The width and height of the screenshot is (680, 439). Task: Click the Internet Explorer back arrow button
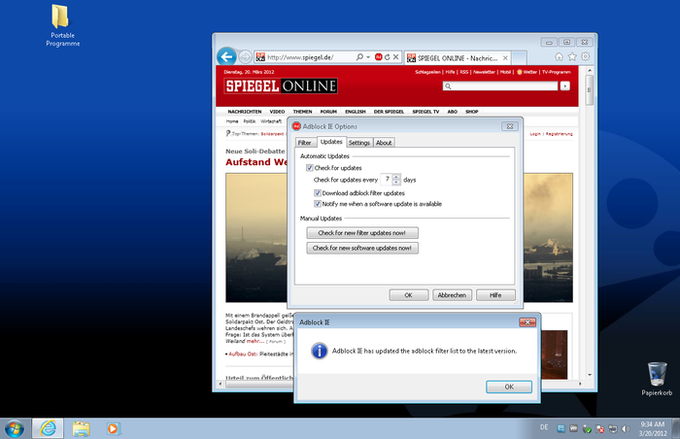tap(226, 57)
